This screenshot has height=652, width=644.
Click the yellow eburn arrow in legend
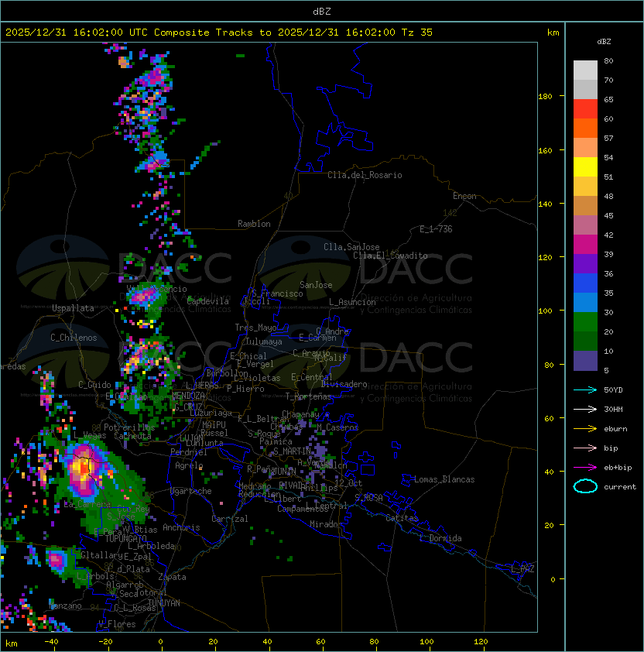click(585, 429)
